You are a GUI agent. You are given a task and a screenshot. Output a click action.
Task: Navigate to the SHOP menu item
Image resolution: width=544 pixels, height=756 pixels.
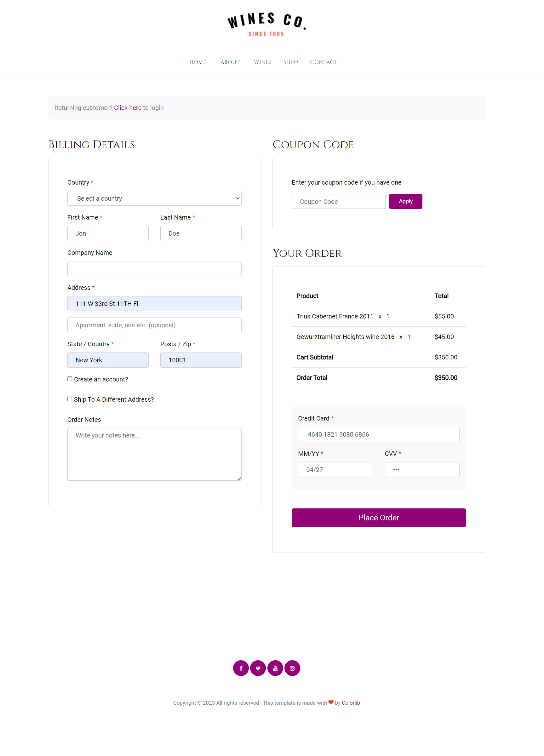tap(290, 62)
